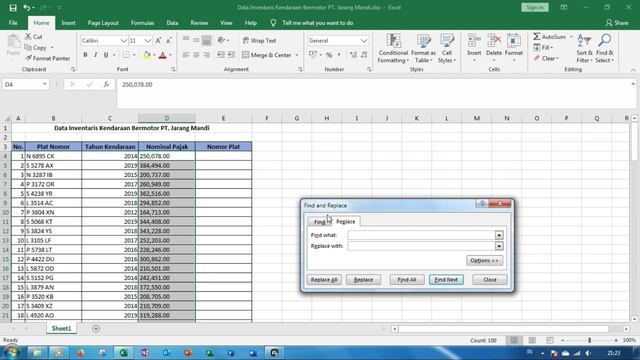Click the Sign in button
The height and width of the screenshot is (360, 640).
tap(535, 7)
